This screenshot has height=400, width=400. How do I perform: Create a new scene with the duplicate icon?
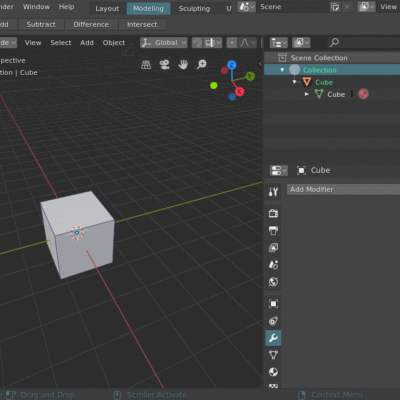(335, 7)
